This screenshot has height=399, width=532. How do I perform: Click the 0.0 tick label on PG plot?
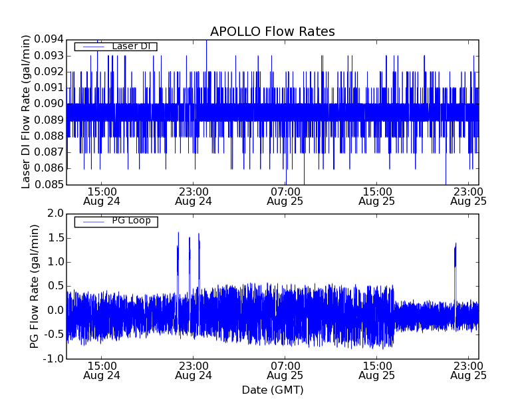(x=56, y=311)
